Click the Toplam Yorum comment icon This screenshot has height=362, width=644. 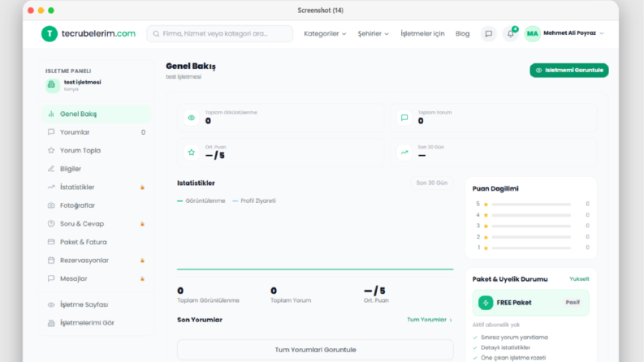[404, 118]
